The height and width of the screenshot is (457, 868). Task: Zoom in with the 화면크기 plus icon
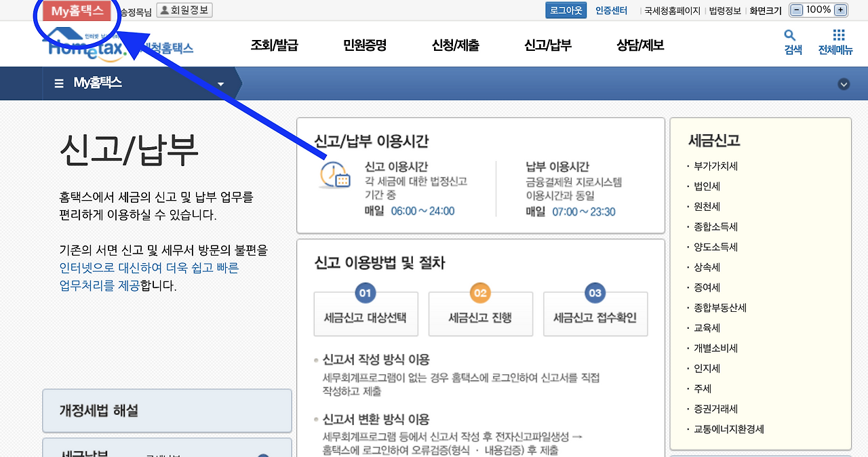[839, 9]
